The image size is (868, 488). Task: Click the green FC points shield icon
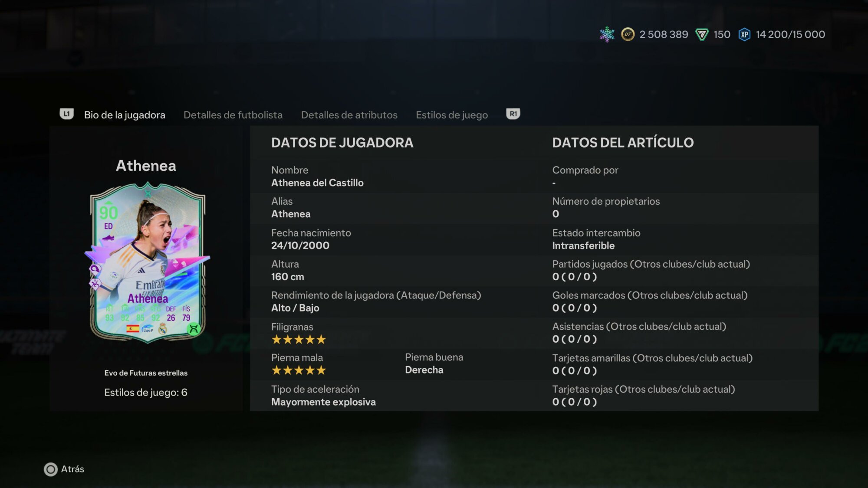[x=702, y=34]
